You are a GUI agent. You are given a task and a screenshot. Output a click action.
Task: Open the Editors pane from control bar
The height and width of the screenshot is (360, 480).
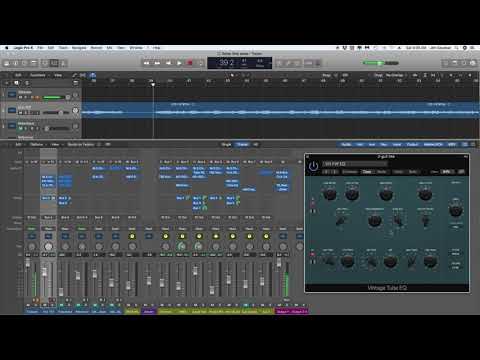pos(63,63)
